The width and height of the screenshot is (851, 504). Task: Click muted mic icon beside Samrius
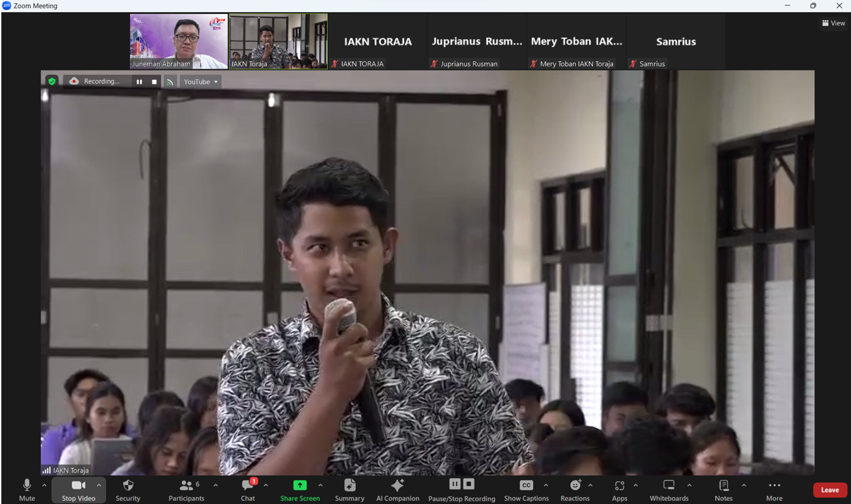[x=632, y=64]
